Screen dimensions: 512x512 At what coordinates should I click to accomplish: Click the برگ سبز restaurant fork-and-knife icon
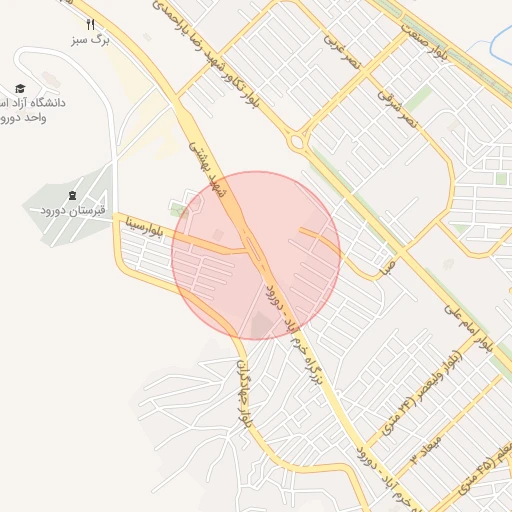(x=90, y=24)
